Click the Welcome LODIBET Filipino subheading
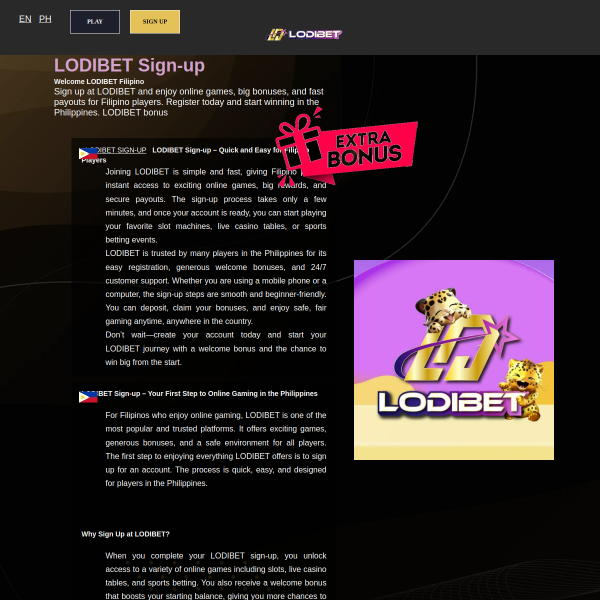The height and width of the screenshot is (600, 600). coord(99,81)
